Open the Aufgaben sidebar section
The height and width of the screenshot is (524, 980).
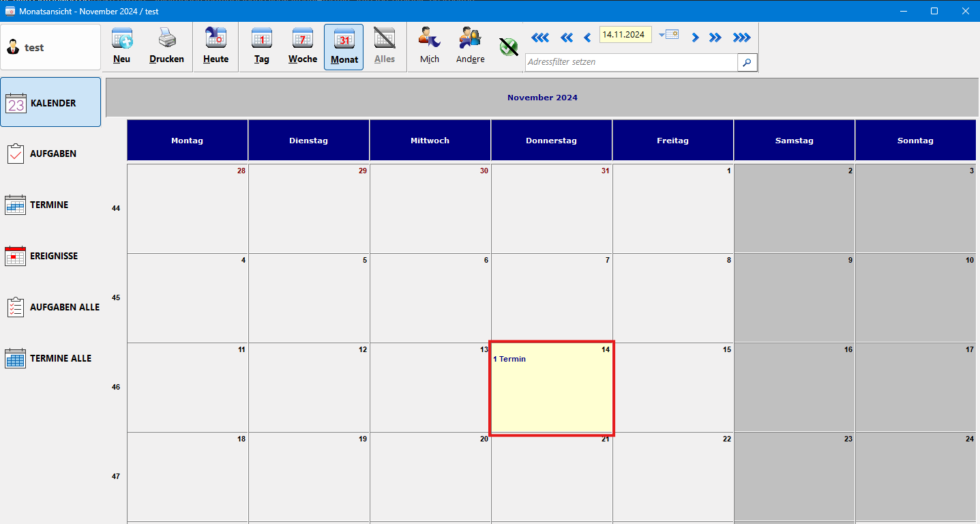point(50,154)
